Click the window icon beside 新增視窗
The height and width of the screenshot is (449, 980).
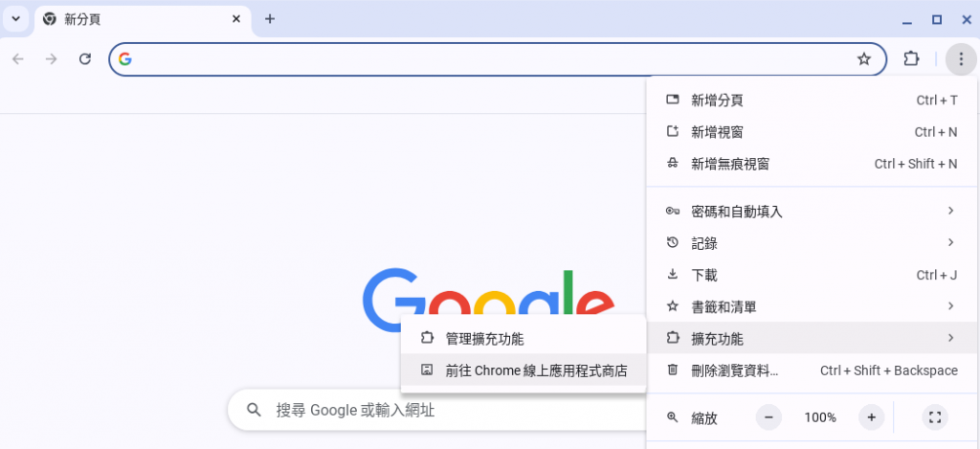click(673, 131)
